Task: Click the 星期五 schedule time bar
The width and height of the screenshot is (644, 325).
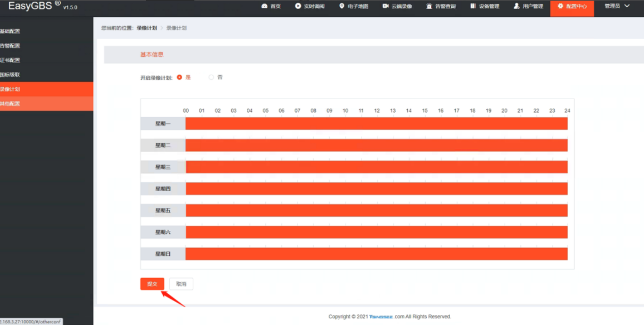Action: pyautogui.click(x=377, y=210)
